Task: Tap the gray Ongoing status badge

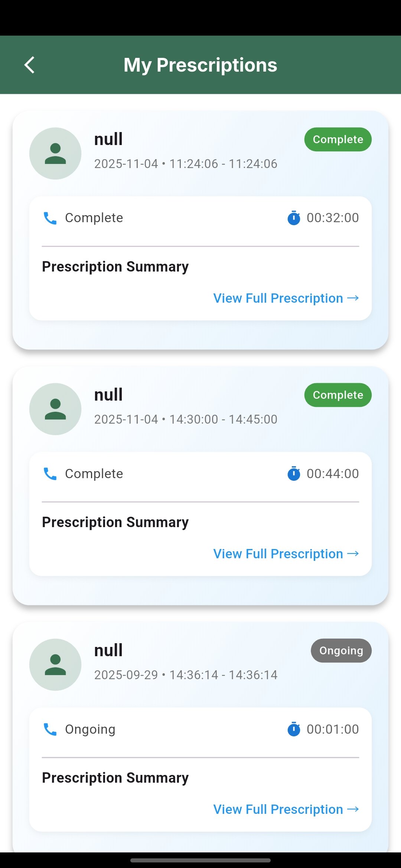Action: 341,651
